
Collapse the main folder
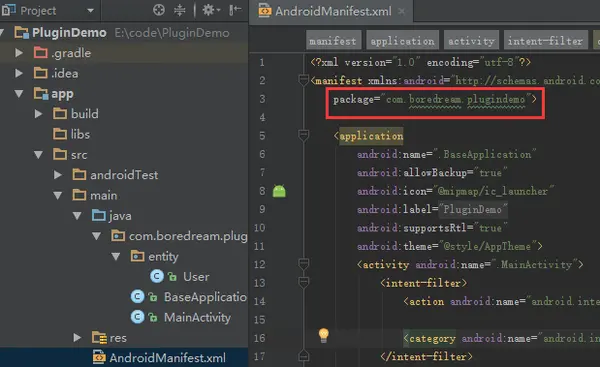coord(58,196)
